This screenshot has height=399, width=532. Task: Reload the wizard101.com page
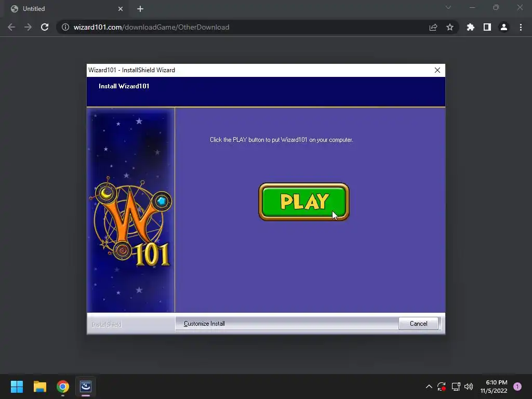[x=45, y=27]
